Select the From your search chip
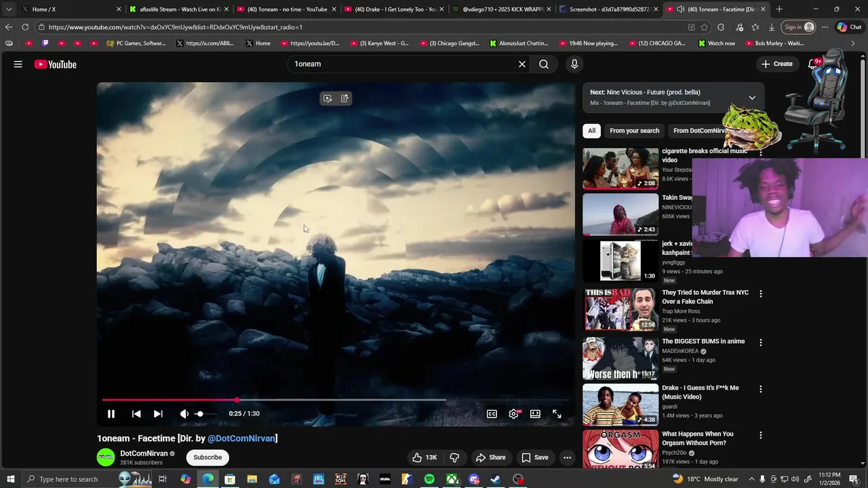 click(634, 131)
